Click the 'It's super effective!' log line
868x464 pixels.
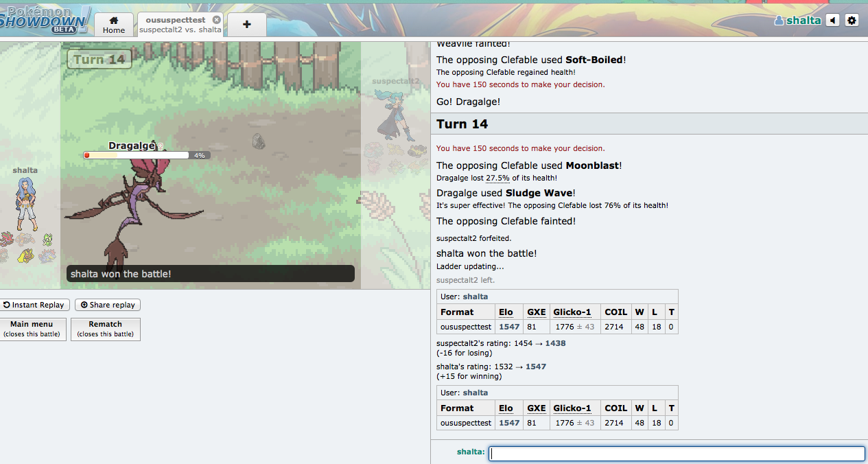[x=552, y=205]
